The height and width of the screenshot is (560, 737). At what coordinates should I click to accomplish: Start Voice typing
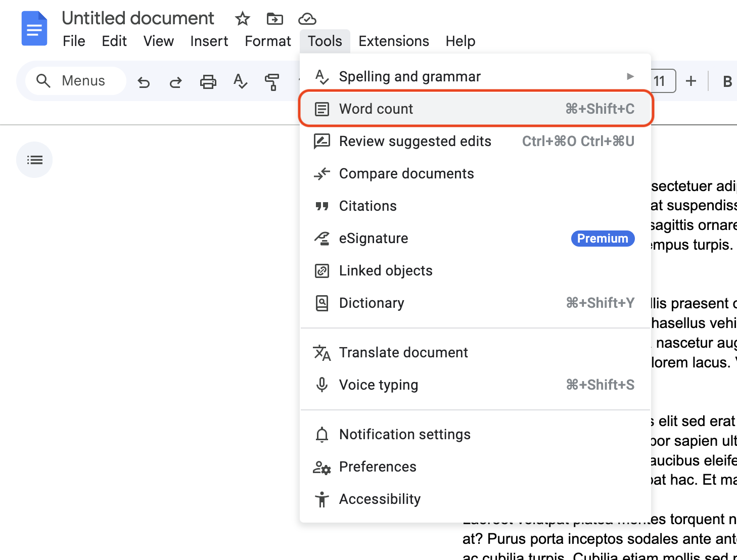(475, 385)
